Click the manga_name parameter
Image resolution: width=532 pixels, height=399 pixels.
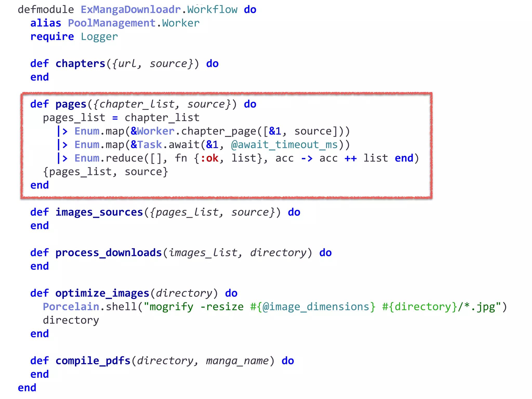(x=237, y=361)
